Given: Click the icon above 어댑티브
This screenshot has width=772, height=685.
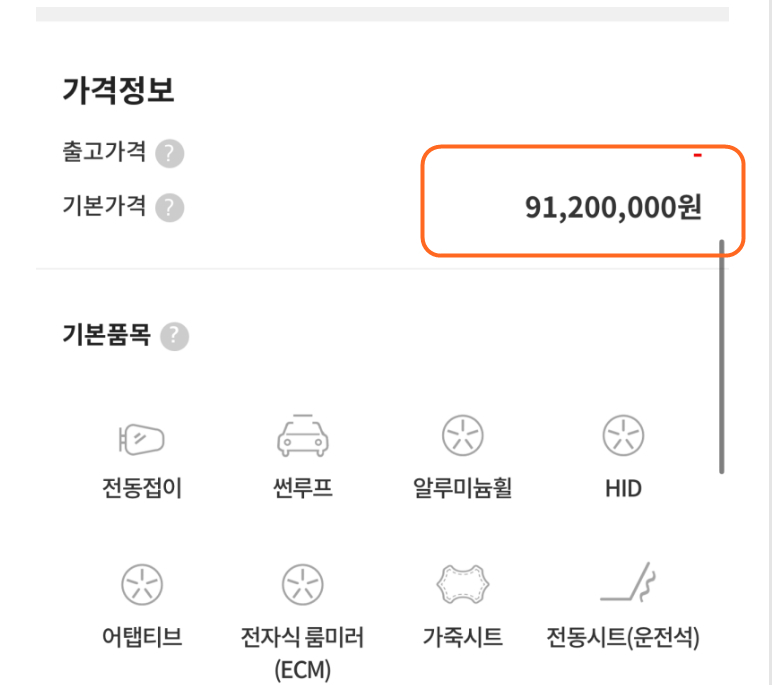Looking at the screenshot, I should tap(141, 584).
